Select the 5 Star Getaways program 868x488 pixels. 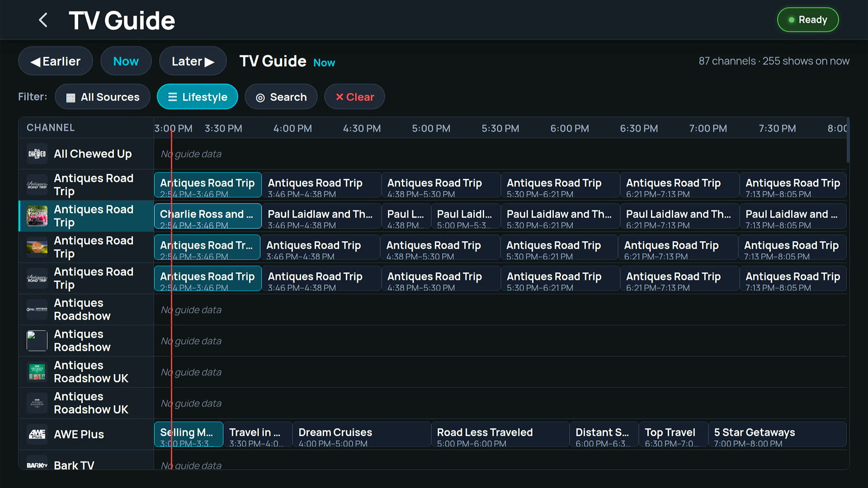777,434
